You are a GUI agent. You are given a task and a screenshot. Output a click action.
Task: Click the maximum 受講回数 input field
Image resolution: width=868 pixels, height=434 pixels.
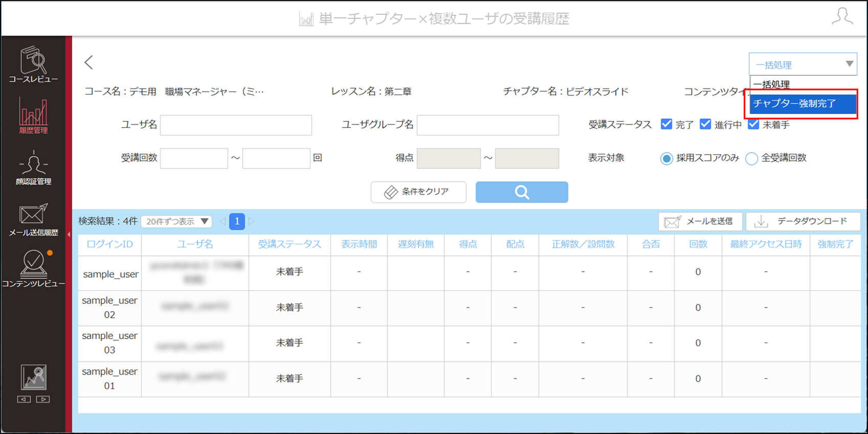pyautogui.click(x=276, y=158)
